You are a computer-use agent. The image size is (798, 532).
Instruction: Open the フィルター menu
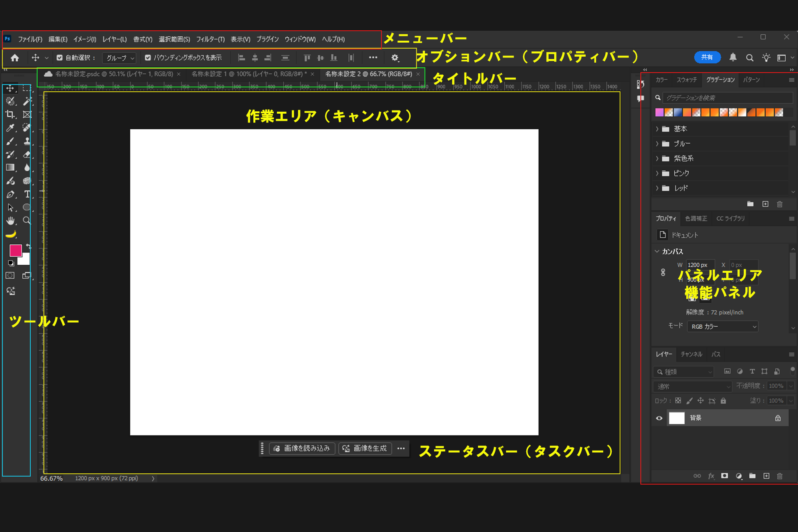[210, 39]
